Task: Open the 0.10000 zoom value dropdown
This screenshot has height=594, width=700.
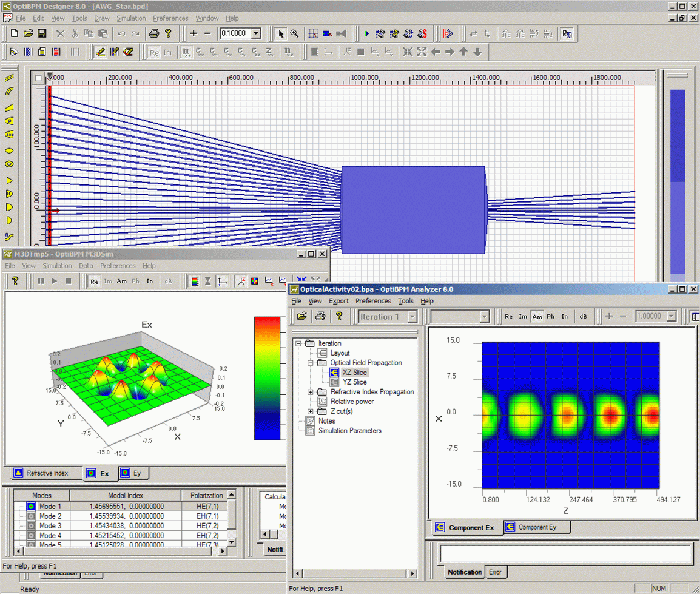Action: click(256, 34)
